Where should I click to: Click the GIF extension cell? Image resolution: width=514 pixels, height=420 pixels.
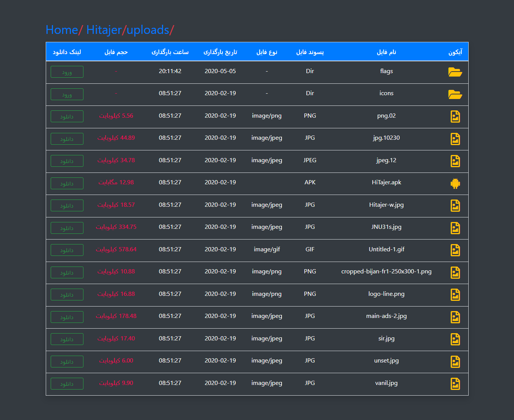310,249
